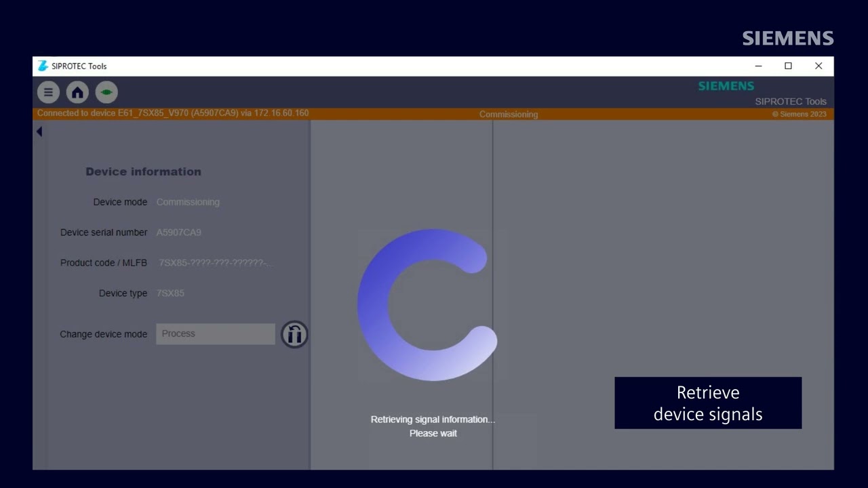
Task: Click the Retrieve device signals caption
Action: coord(708,403)
